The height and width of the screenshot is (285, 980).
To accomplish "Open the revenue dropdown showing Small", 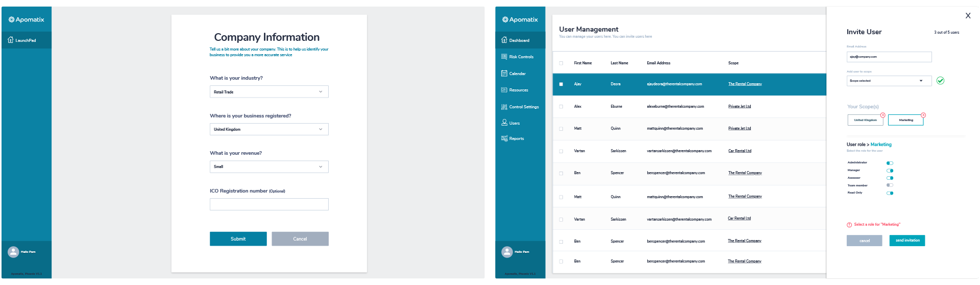I will tap(269, 167).
